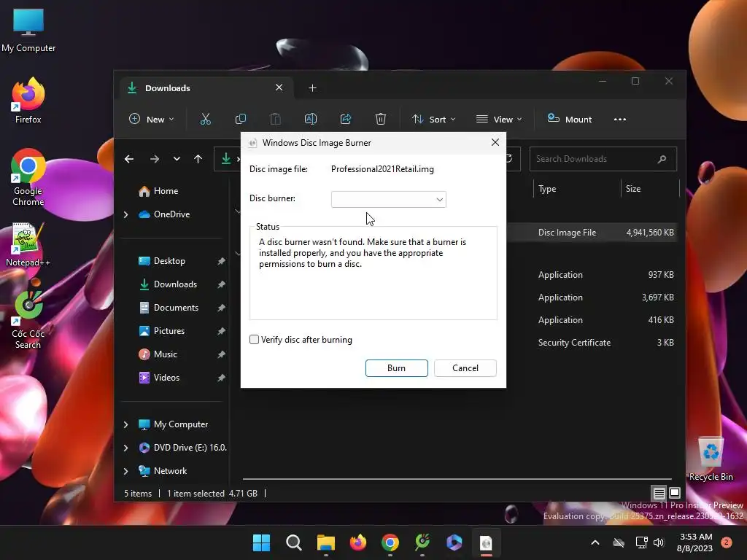Image resolution: width=747 pixels, height=560 pixels.
Task: Open the notification count badge
Action: [726, 542]
